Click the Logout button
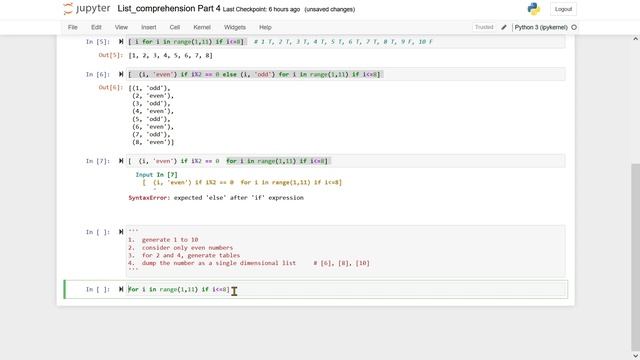Viewport: 640px width, 360px height. point(563,9)
